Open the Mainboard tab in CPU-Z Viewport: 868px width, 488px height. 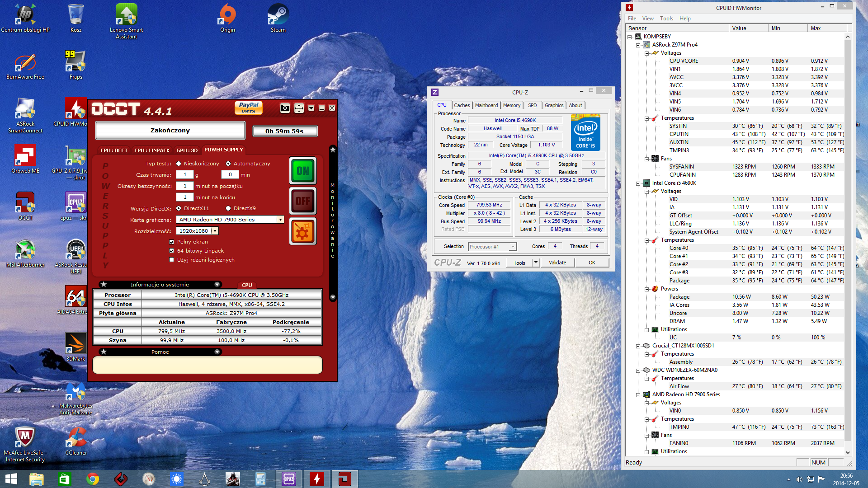click(x=486, y=105)
